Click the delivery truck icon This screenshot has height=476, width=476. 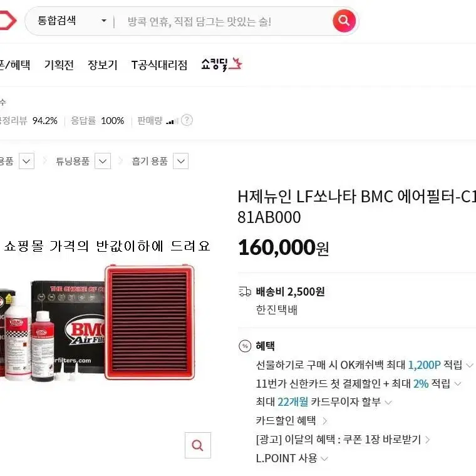pos(245,292)
